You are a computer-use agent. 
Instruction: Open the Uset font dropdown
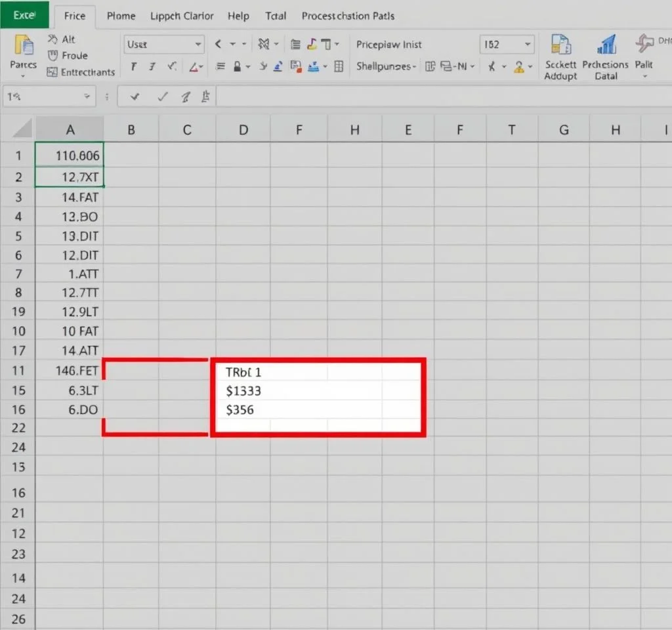click(x=198, y=45)
